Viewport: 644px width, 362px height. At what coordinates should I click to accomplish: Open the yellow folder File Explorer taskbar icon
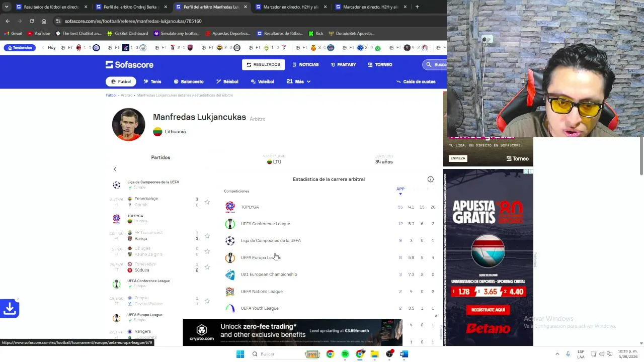click(375, 354)
